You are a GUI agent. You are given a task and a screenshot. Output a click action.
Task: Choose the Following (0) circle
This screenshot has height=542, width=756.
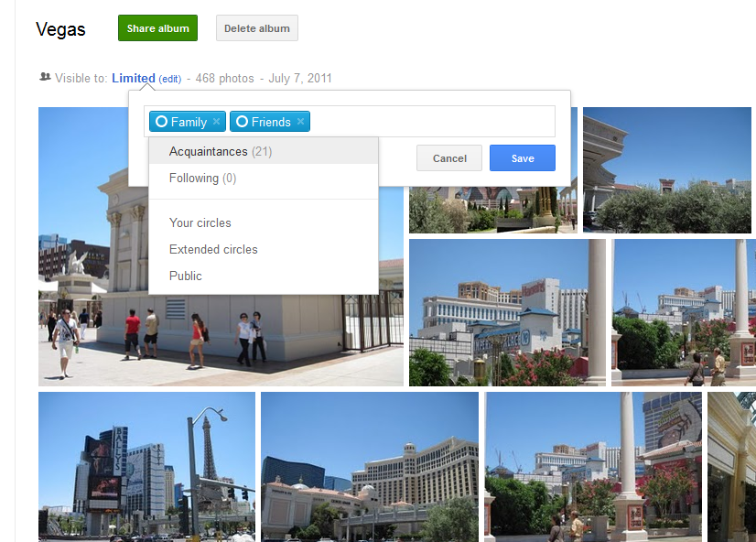(264, 178)
